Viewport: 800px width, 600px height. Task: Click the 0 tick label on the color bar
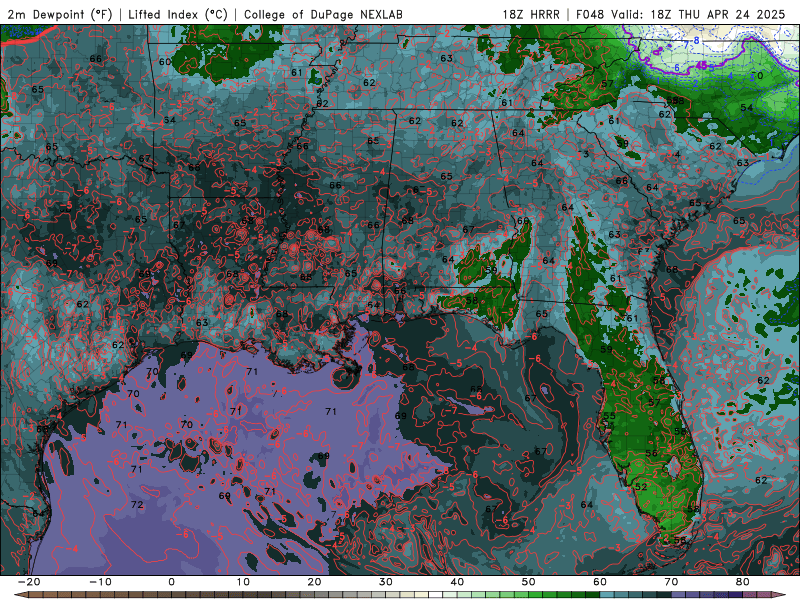coord(171,582)
